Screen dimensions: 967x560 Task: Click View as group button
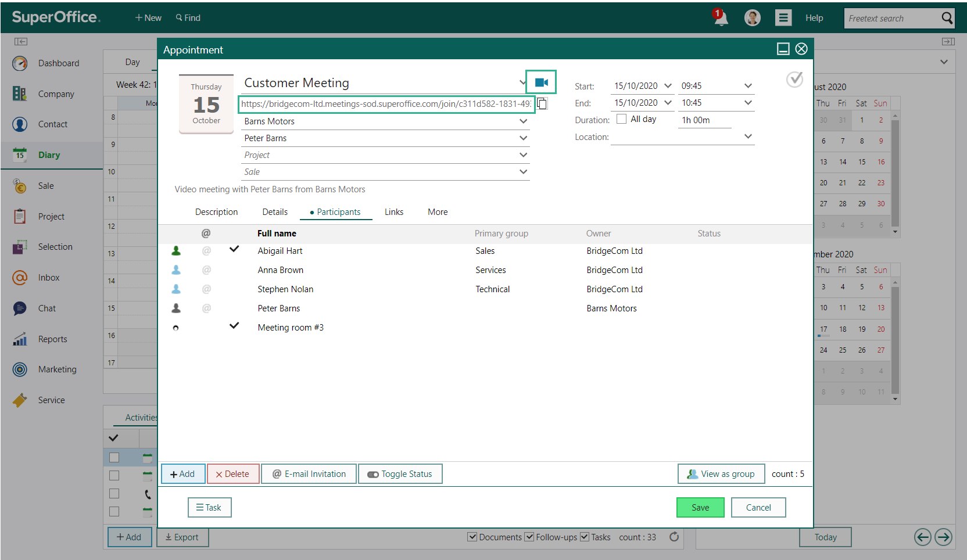(721, 474)
